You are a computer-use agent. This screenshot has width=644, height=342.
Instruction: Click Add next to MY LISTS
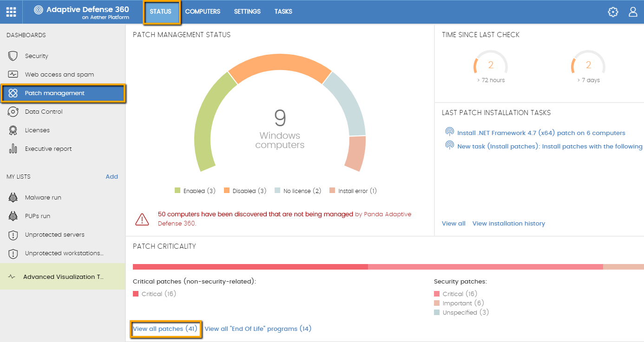click(x=112, y=177)
